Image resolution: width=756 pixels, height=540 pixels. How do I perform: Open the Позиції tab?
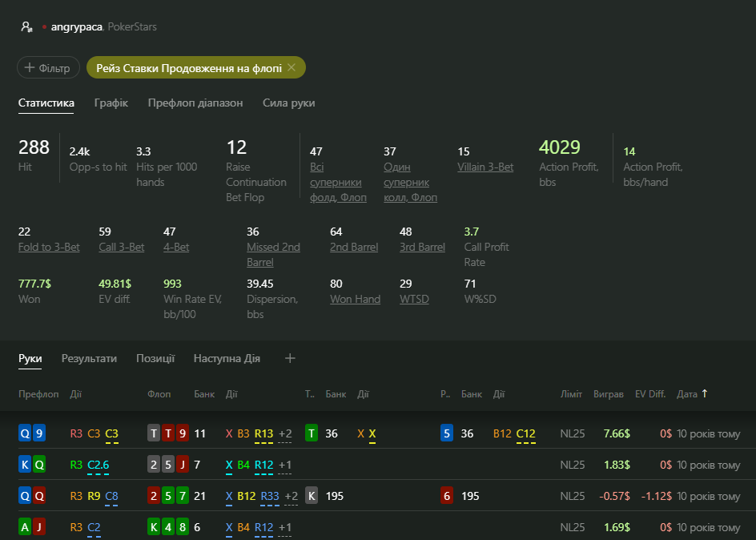(x=155, y=358)
